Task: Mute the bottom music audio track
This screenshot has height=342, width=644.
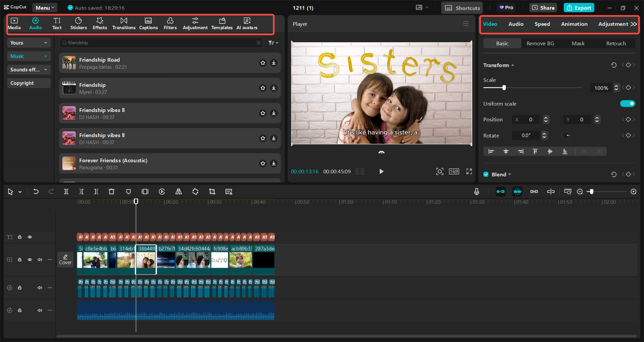Action: tap(40, 310)
